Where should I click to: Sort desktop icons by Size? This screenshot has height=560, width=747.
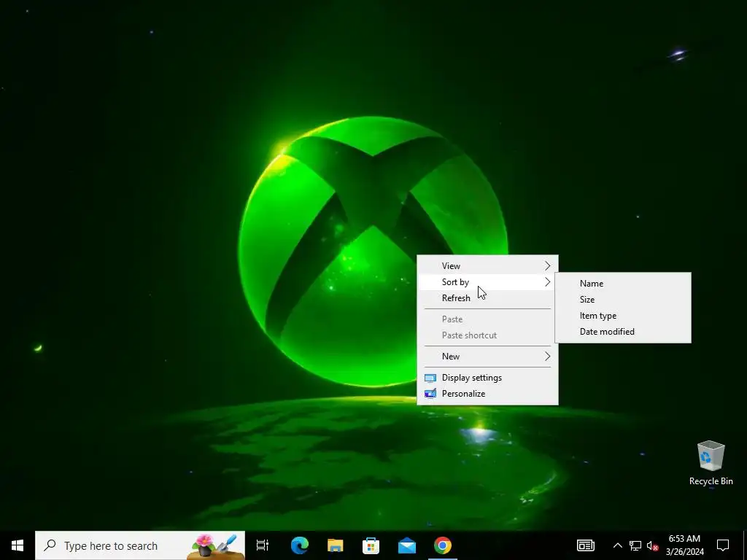coord(623,300)
